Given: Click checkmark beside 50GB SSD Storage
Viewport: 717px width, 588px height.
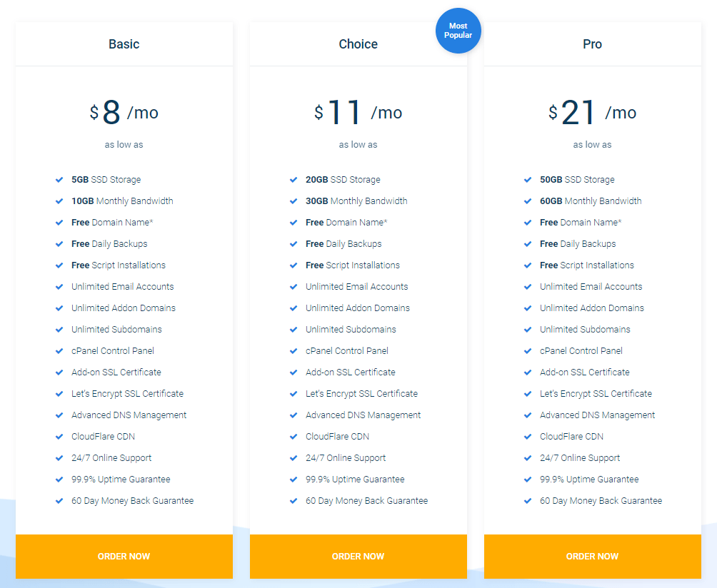Looking at the screenshot, I should pos(528,180).
